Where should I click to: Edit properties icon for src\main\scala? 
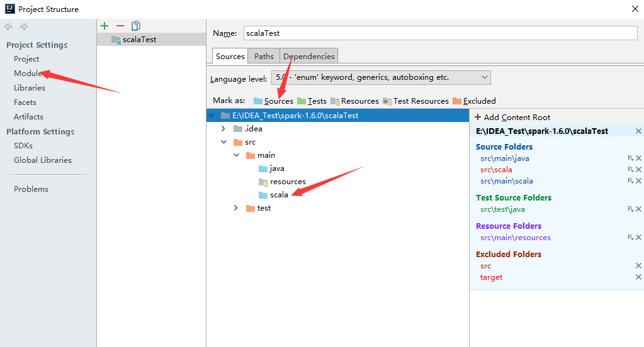[x=630, y=180]
